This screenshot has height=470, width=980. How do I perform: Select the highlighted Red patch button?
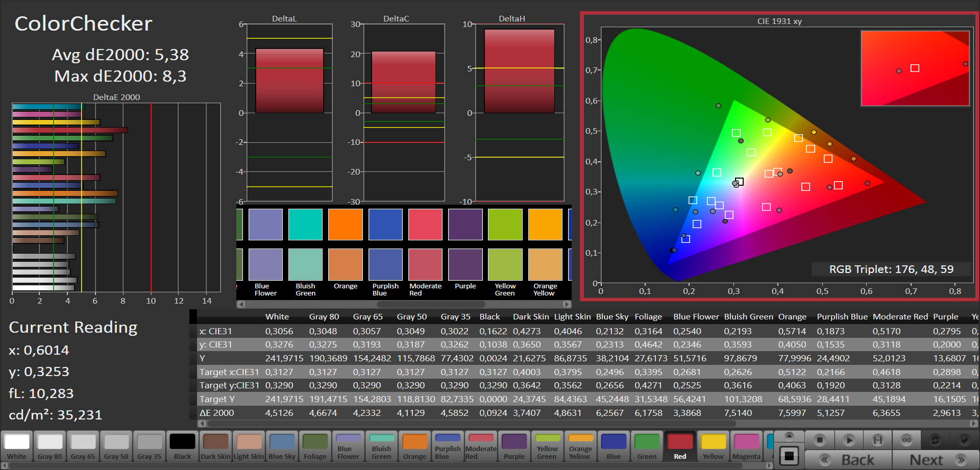pos(680,447)
